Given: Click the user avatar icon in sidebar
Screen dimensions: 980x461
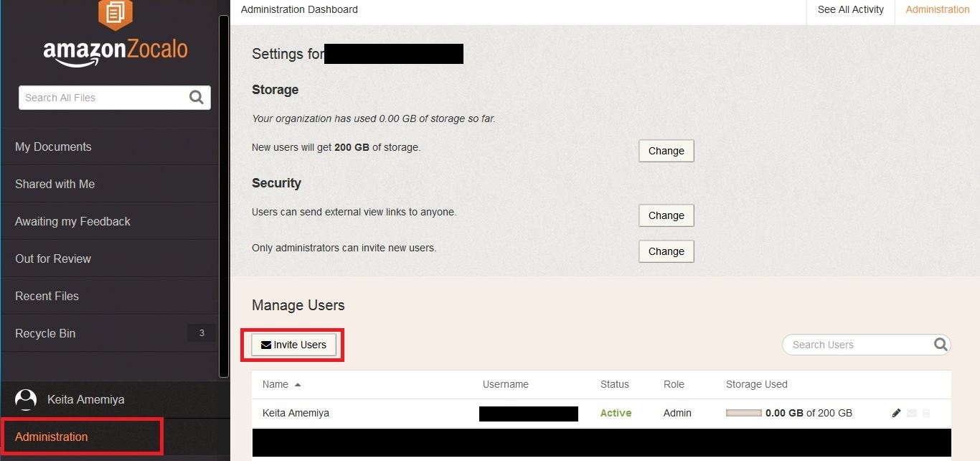Looking at the screenshot, I should (26, 399).
